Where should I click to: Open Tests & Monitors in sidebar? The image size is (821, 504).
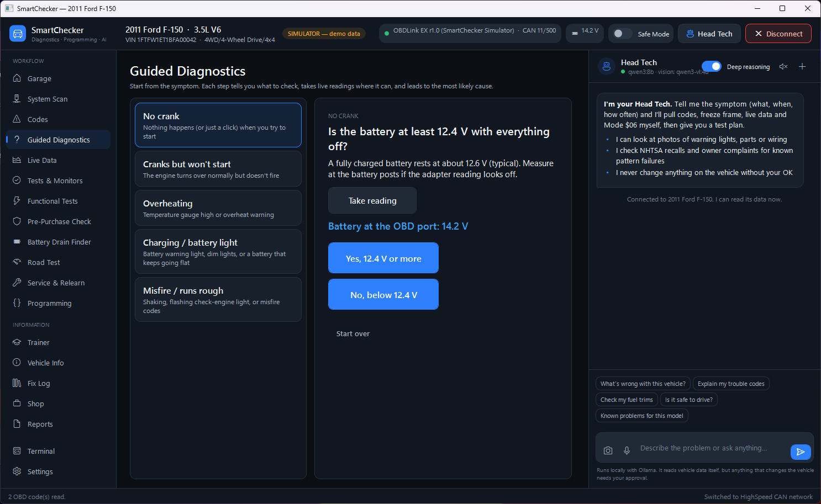(x=59, y=181)
